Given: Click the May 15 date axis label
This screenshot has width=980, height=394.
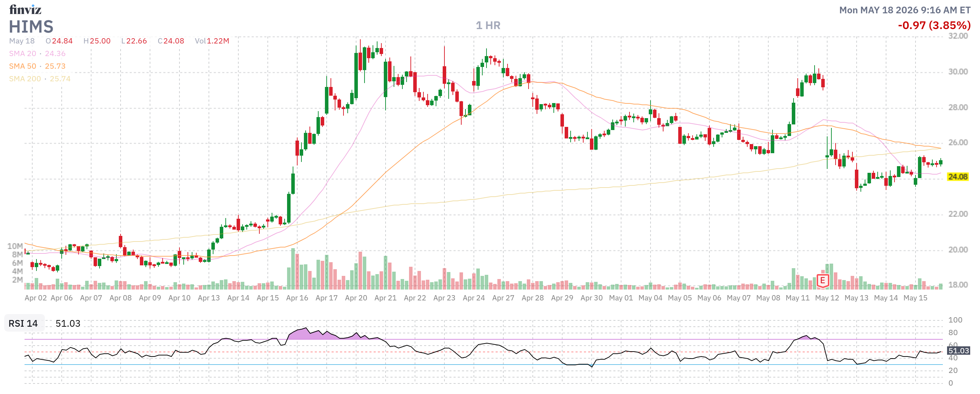Looking at the screenshot, I should pyautogui.click(x=916, y=298).
